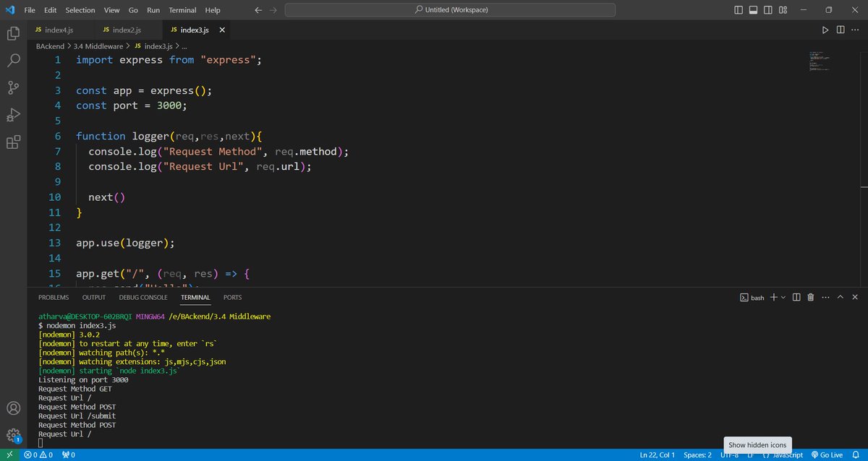868x461 pixels.
Task: Open the Terminal menu
Action: tap(182, 9)
